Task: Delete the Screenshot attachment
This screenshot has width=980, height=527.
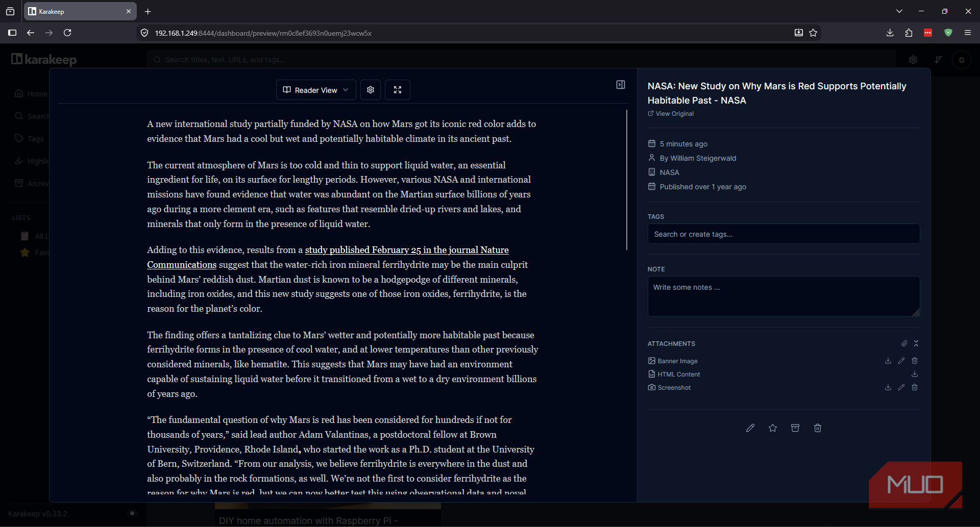Action: pos(915,387)
